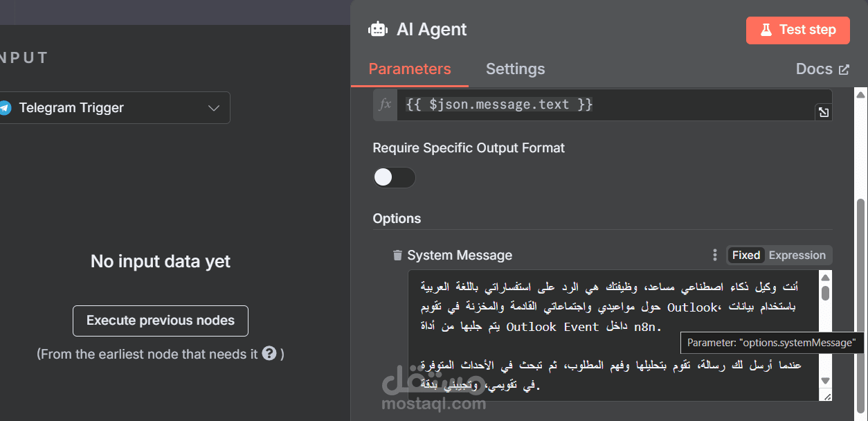Open the Telegram Trigger input dropdown
The height and width of the screenshot is (421, 868).
click(x=213, y=108)
